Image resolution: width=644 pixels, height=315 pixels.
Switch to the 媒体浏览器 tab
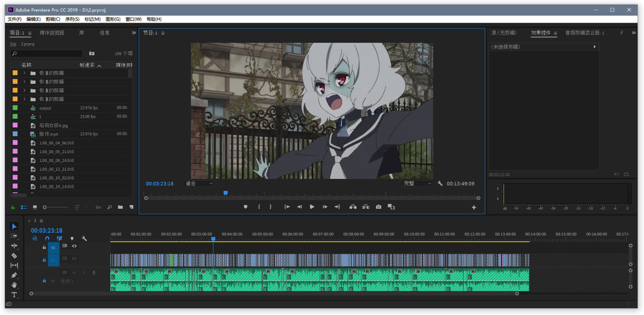tap(52, 33)
